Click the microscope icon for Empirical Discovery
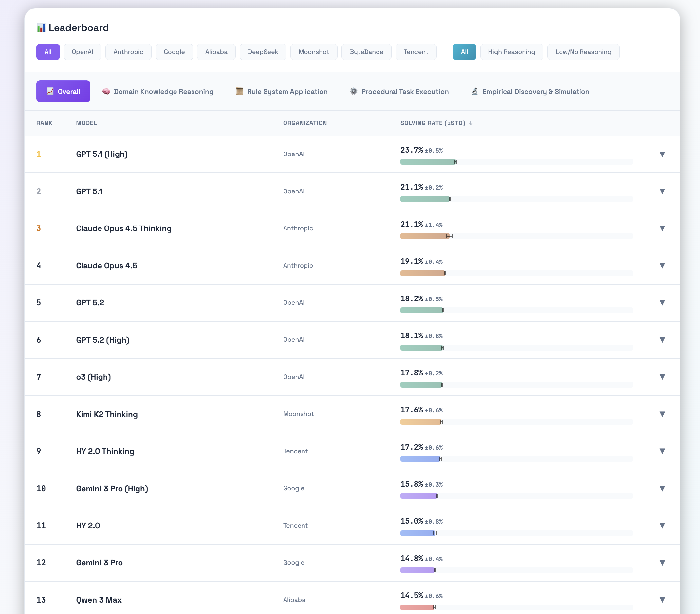This screenshot has width=700, height=614. [475, 91]
